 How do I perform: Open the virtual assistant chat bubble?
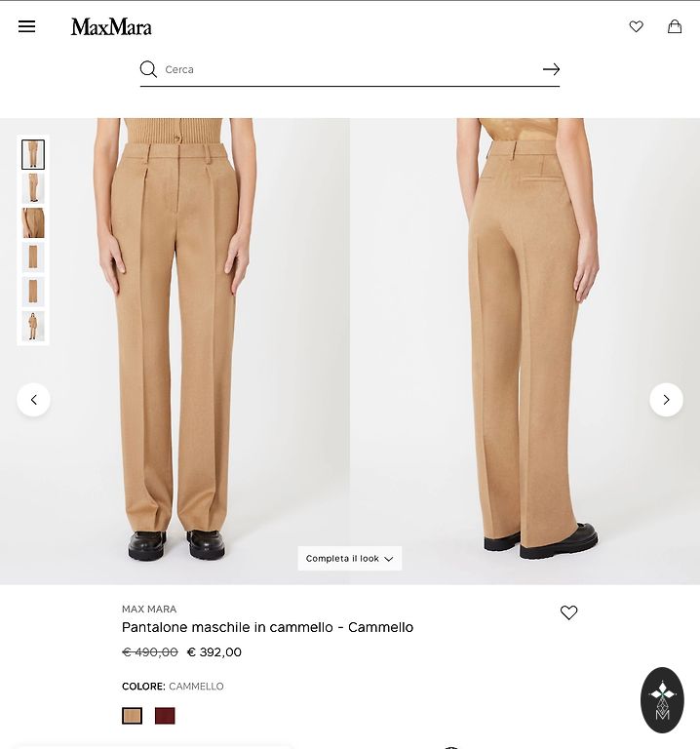(x=662, y=700)
